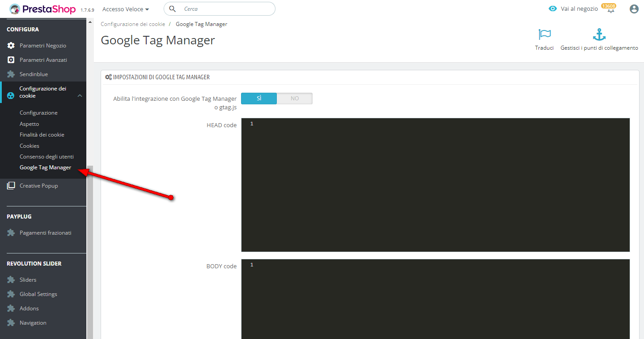Click the CONFIGURA section heading
This screenshot has width=644, height=339.
[x=23, y=30]
